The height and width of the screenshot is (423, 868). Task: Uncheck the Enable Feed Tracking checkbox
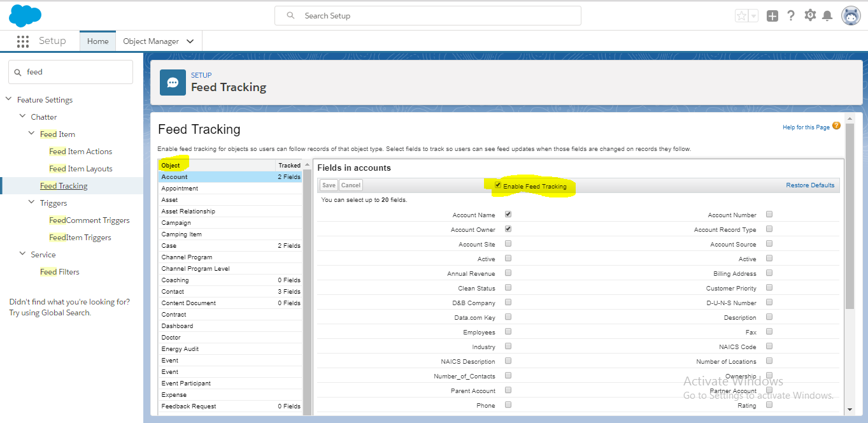coord(498,185)
